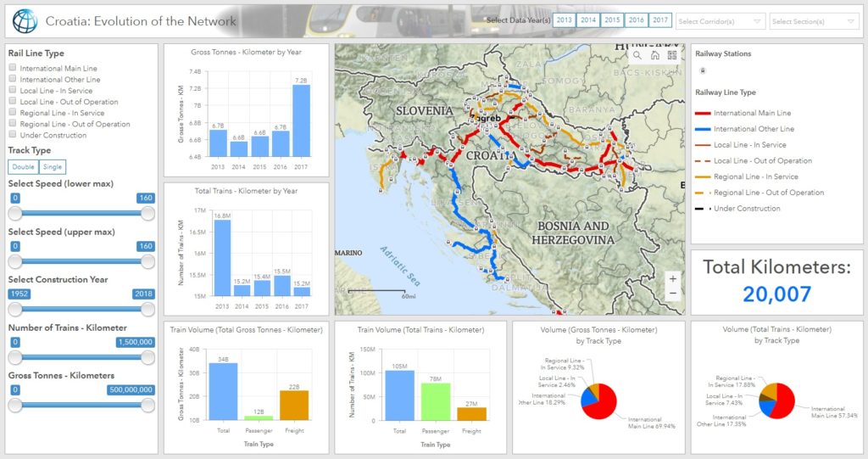Viewport: 868px width, 459px height.
Task: Choose the Double track type button
Action: (x=23, y=167)
